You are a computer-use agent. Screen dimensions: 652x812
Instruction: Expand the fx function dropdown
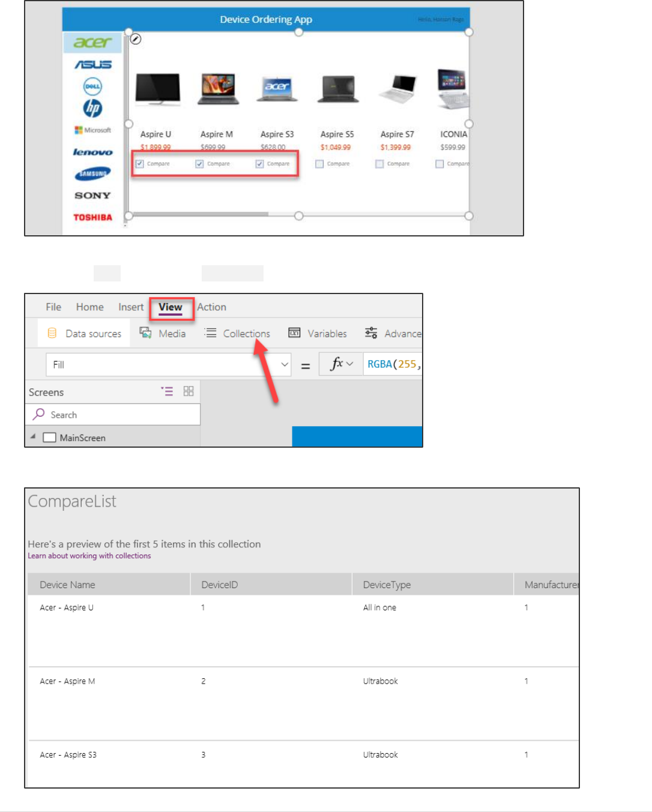tap(349, 364)
